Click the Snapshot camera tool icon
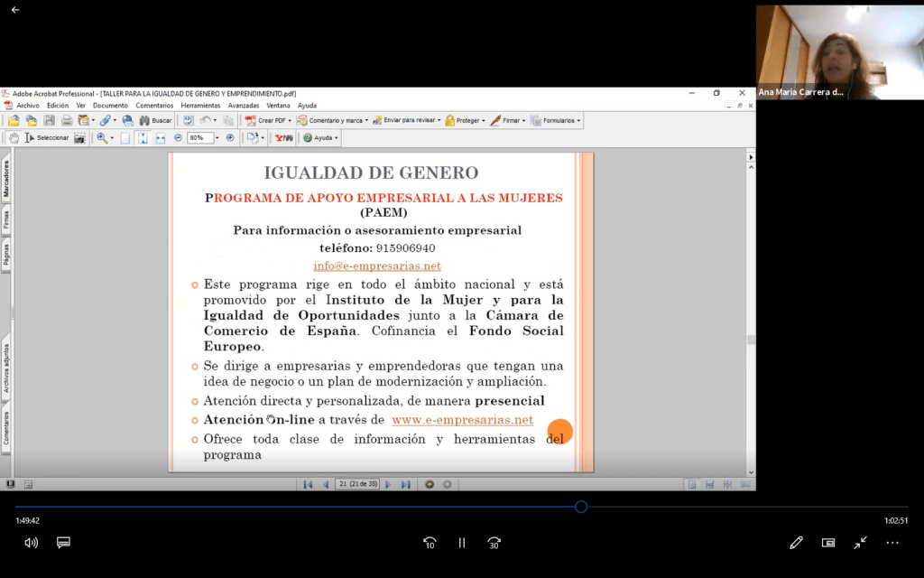 [79, 138]
